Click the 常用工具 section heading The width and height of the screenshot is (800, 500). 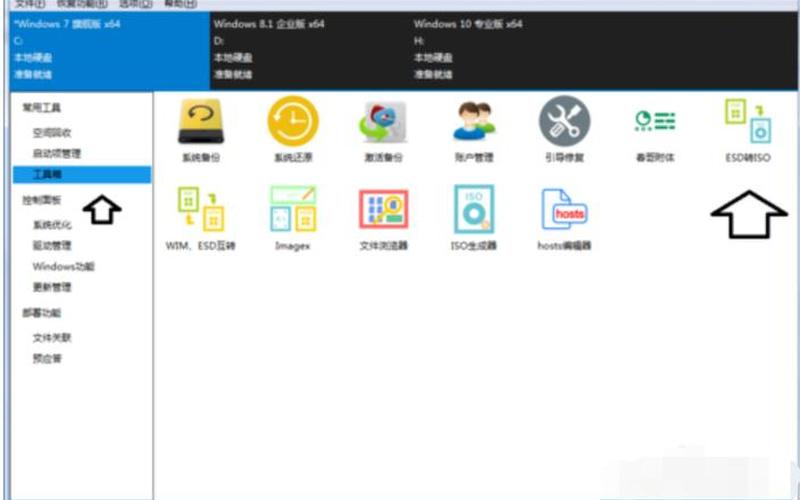click(x=41, y=108)
